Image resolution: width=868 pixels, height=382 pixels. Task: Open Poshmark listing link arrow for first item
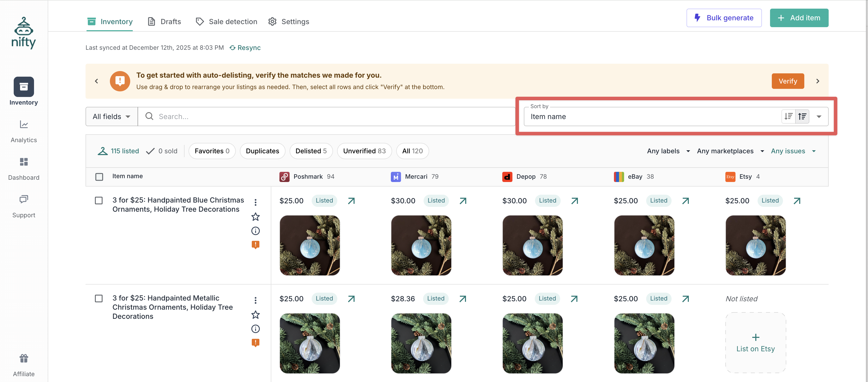point(351,201)
